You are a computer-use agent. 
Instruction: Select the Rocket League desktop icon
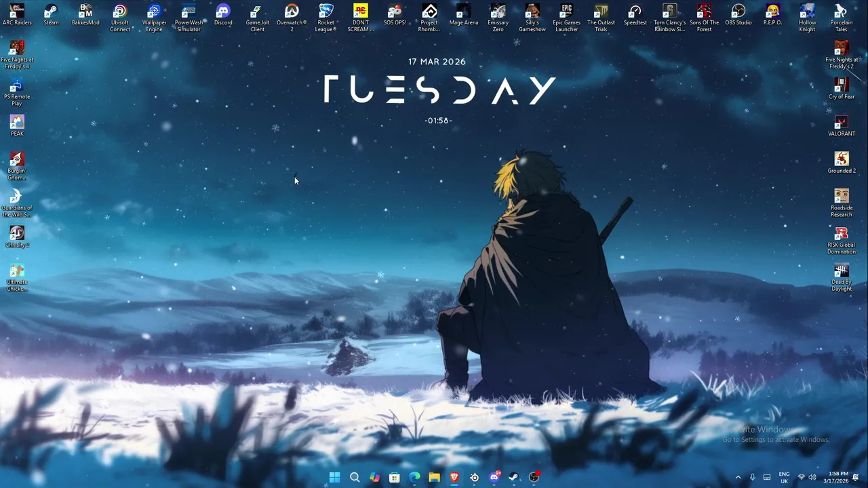tap(326, 18)
